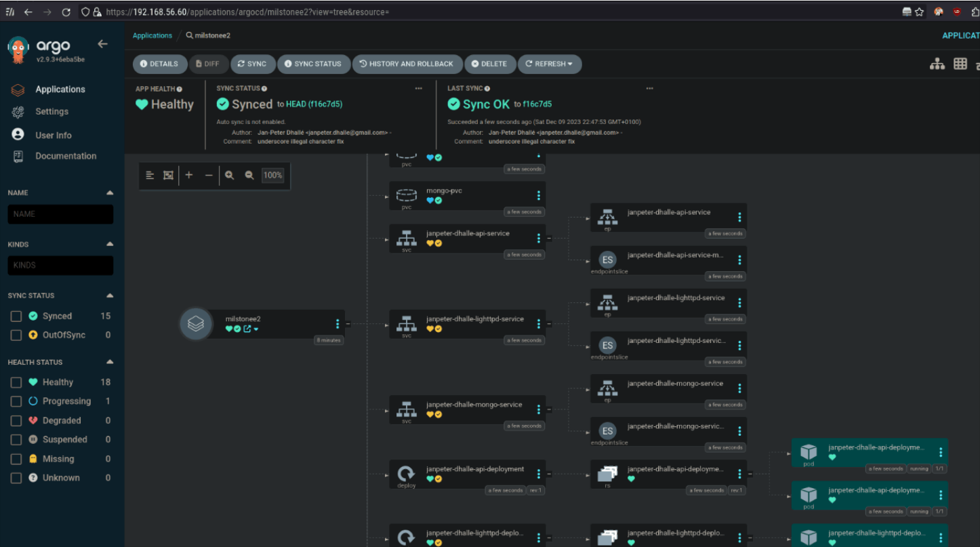Collapse children of janpeter-dhalle-api-service svc node
This screenshot has width=980, height=547.
click(548, 238)
